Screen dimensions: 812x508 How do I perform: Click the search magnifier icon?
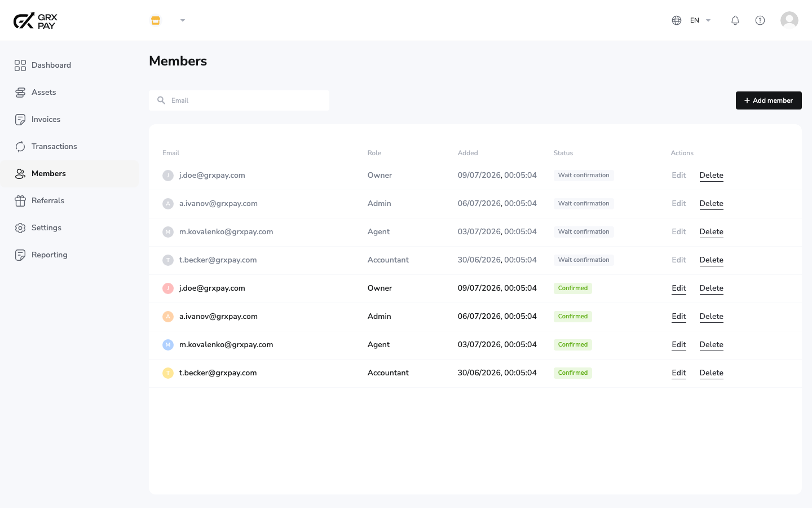coord(161,100)
